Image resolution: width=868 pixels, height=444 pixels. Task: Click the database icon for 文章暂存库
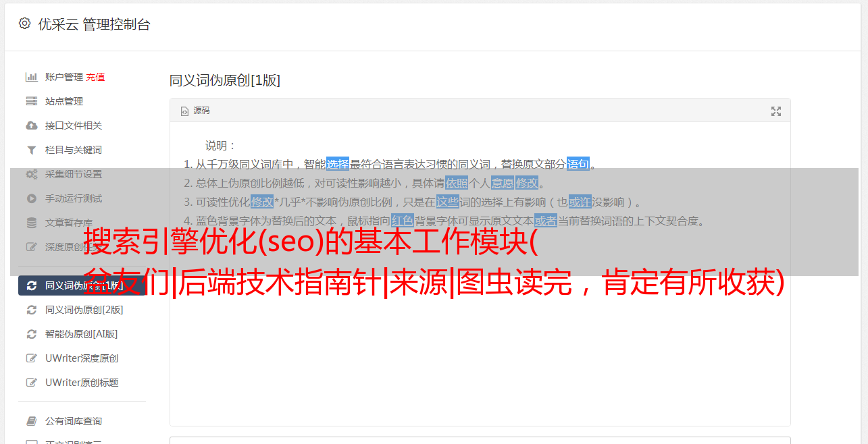pos(31,223)
